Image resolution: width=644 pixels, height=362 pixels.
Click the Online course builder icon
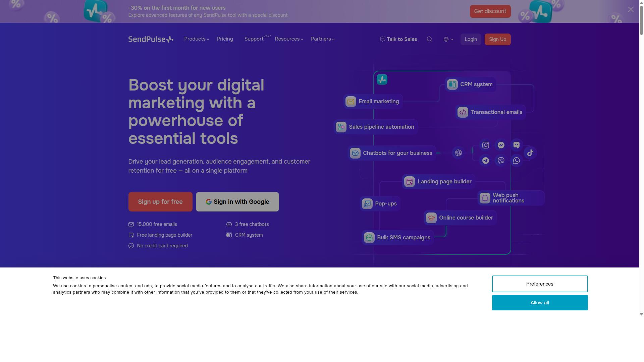coord(431,218)
